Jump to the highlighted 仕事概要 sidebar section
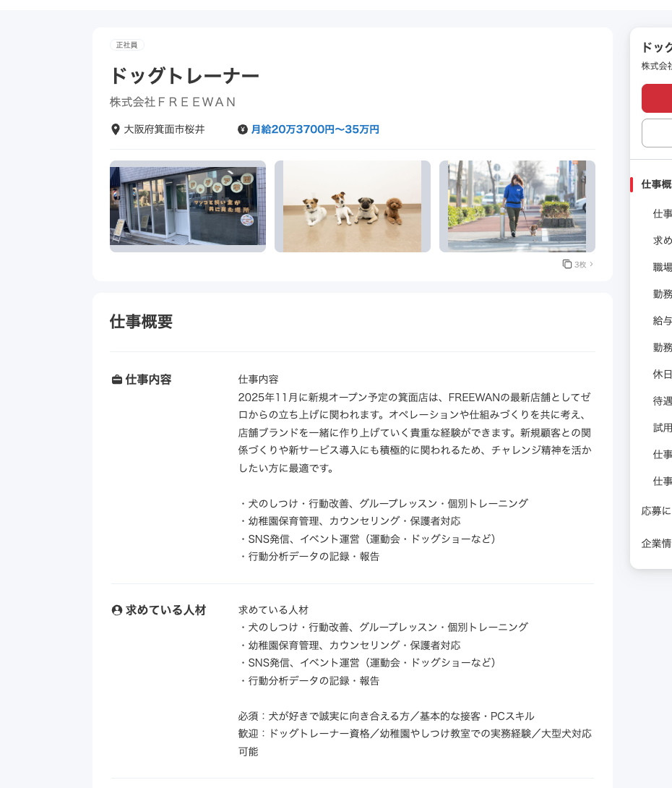The height and width of the screenshot is (788, 672). [x=656, y=184]
